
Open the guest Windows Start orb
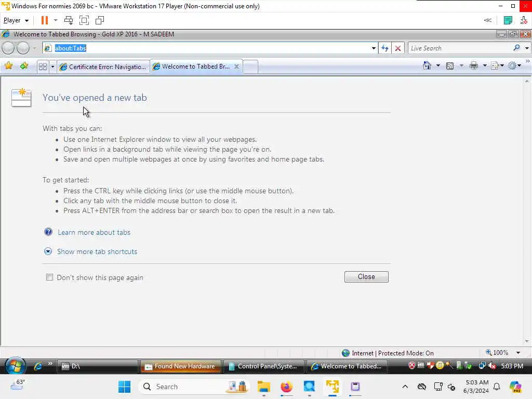tap(15, 366)
